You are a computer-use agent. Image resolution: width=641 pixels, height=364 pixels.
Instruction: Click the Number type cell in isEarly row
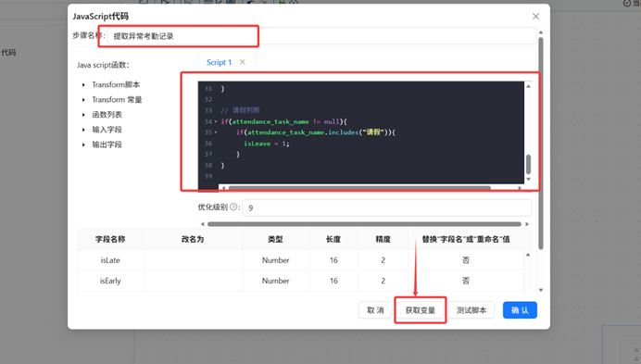click(x=275, y=281)
